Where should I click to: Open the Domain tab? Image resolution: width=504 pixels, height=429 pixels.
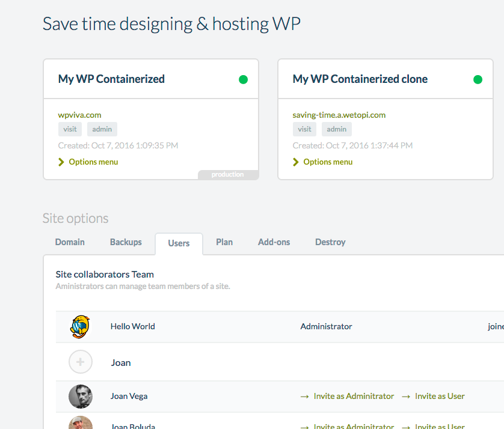(70, 242)
